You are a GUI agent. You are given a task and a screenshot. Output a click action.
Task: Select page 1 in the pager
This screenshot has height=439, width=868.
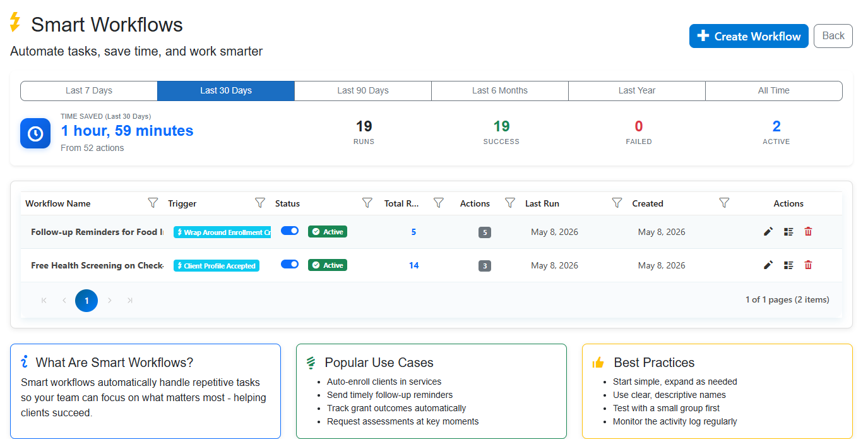(86, 301)
